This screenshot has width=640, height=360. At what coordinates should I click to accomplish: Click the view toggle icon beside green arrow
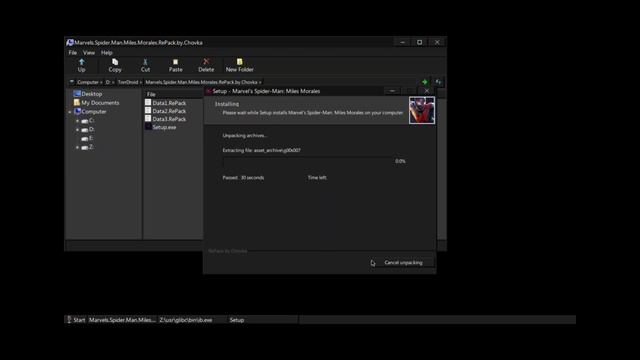[439, 82]
